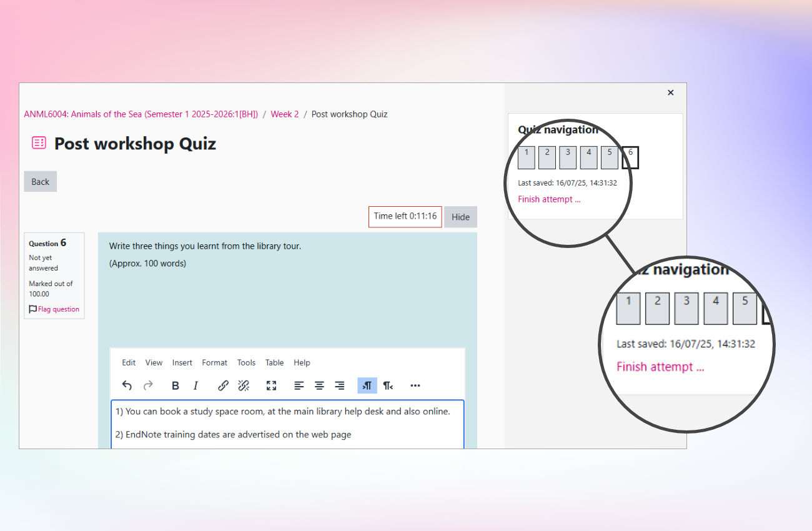
Task: Click the Redo arrow icon
Action: point(149,385)
